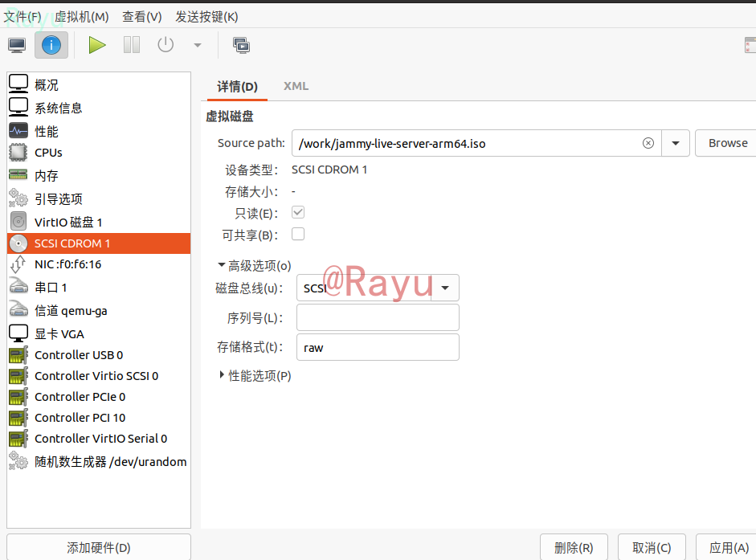Image resolution: width=756 pixels, height=560 pixels.
Task: Select 概况 overview icon in hardware list
Action: tap(18, 84)
